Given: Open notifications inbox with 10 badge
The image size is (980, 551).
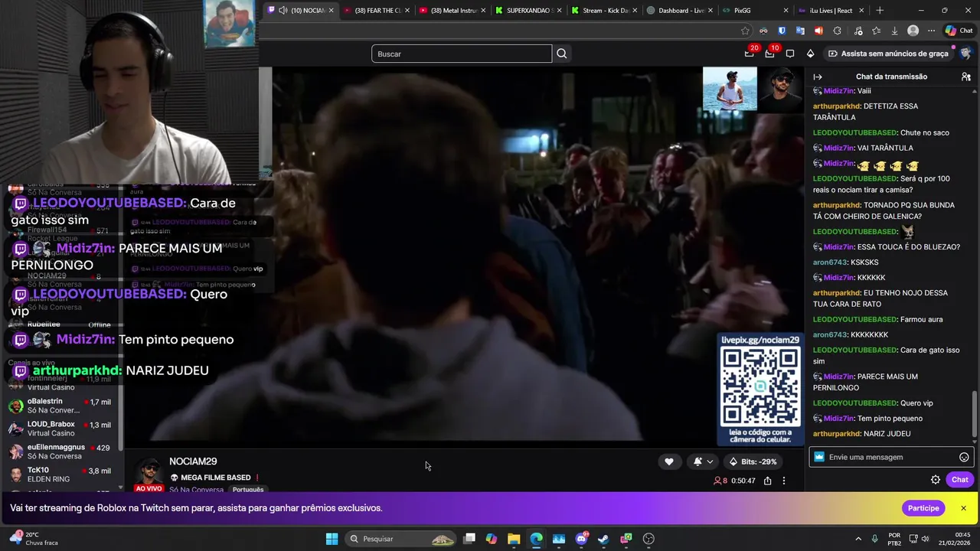Looking at the screenshot, I should pos(769,54).
